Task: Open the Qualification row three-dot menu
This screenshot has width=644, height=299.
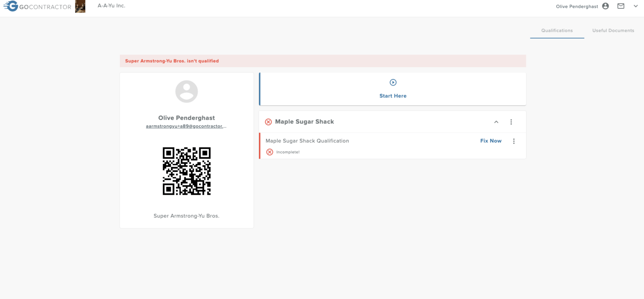Action: click(514, 141)
